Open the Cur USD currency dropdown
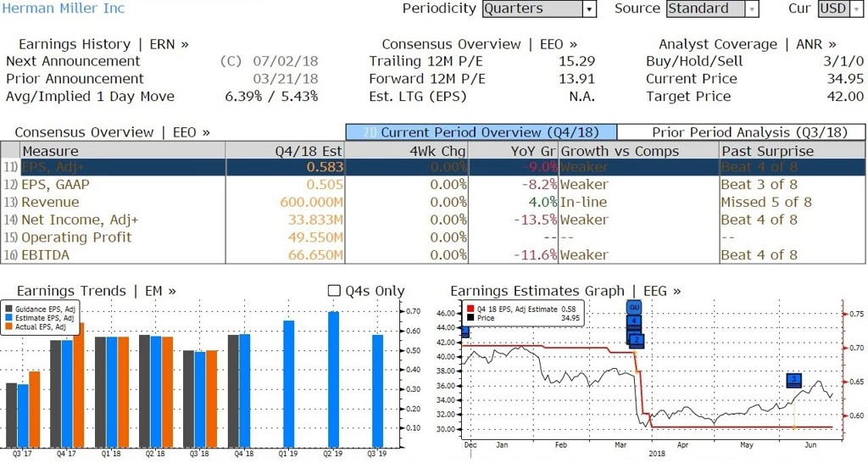 click(x=840, y=8)
